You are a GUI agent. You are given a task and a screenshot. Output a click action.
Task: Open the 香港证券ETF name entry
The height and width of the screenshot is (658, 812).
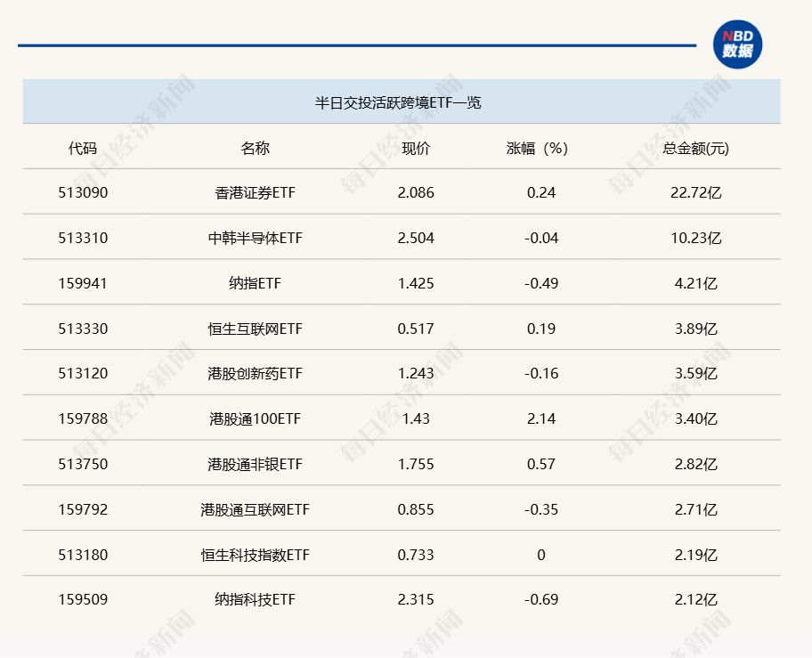[255, 192]
